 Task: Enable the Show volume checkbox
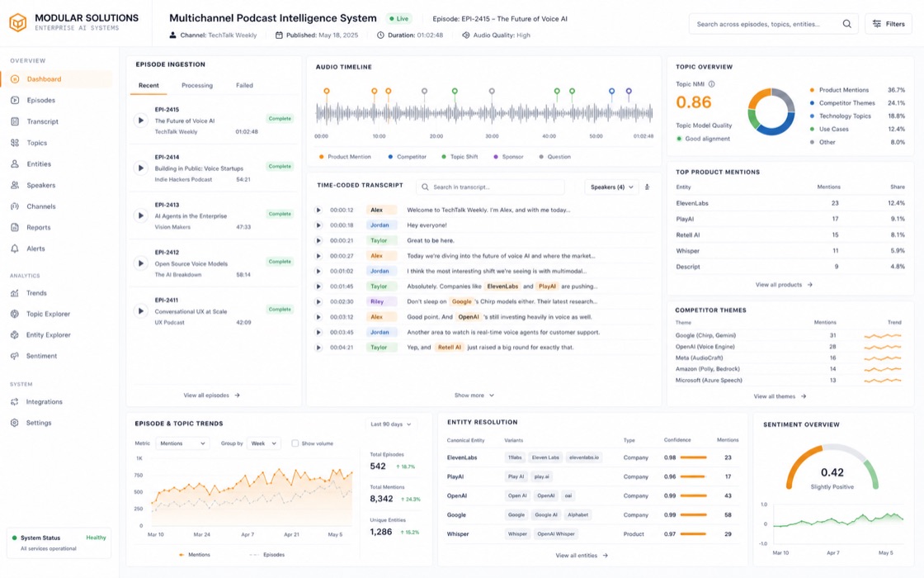point(295,443)
